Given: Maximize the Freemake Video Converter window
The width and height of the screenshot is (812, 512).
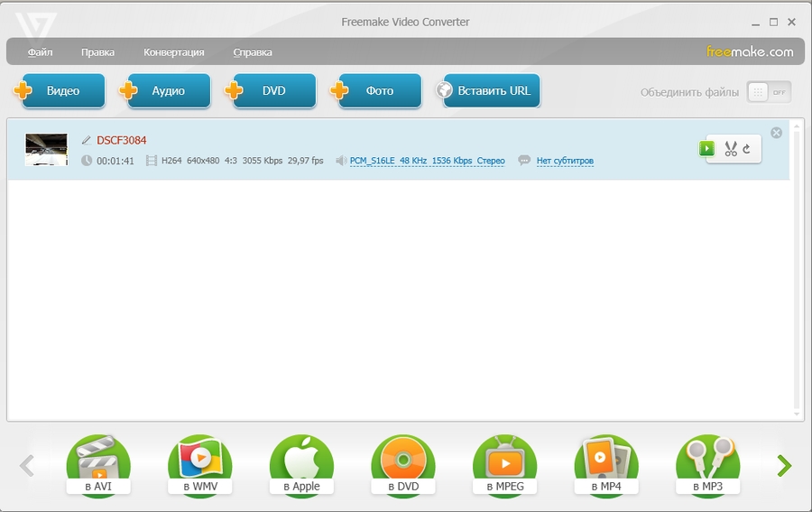Looking at the screenshot, I should point(774,22).
